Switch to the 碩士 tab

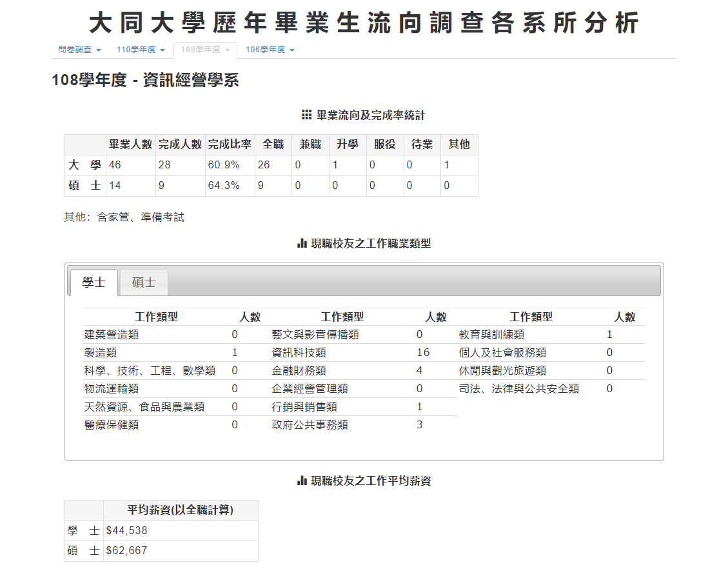(143, 283)
